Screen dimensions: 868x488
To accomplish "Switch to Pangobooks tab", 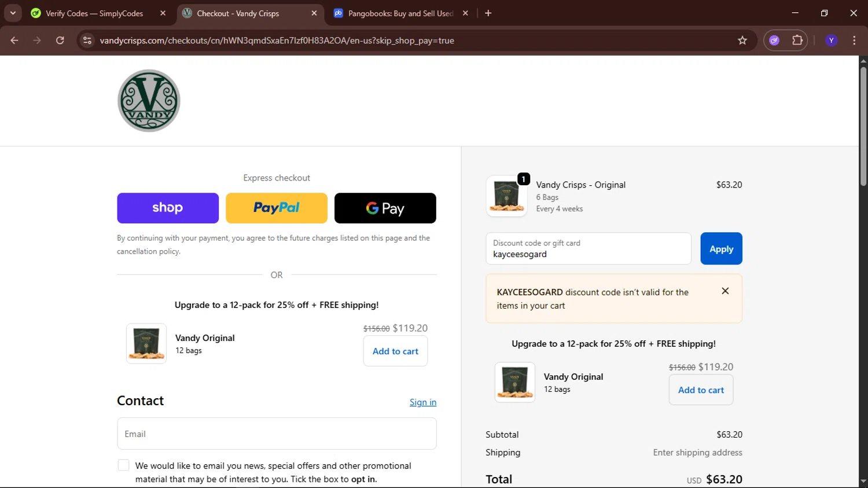I will point(400,13).
